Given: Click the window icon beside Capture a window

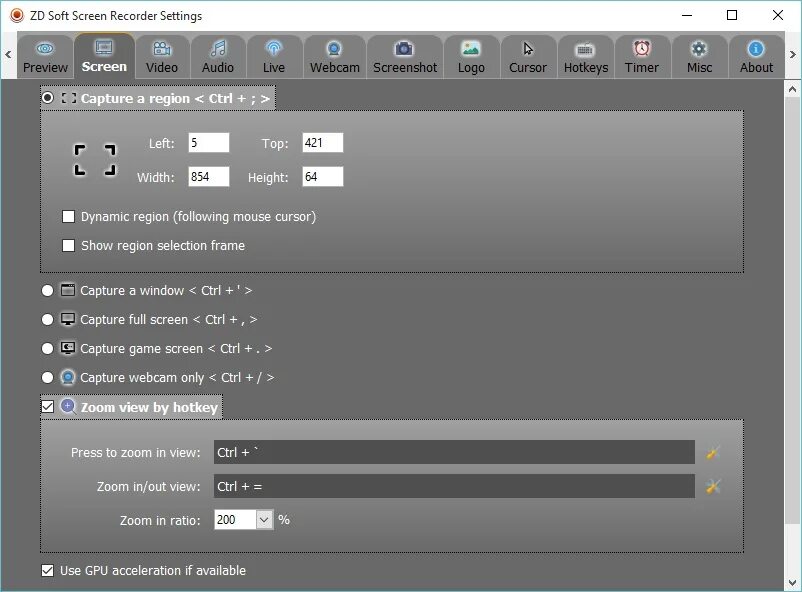Looking at the screenshot, I should [x=68, y=290].
